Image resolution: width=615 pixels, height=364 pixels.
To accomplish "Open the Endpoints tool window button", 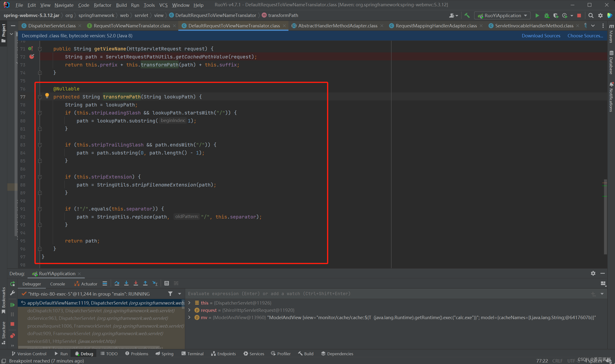I will click(x=223, y=354).
